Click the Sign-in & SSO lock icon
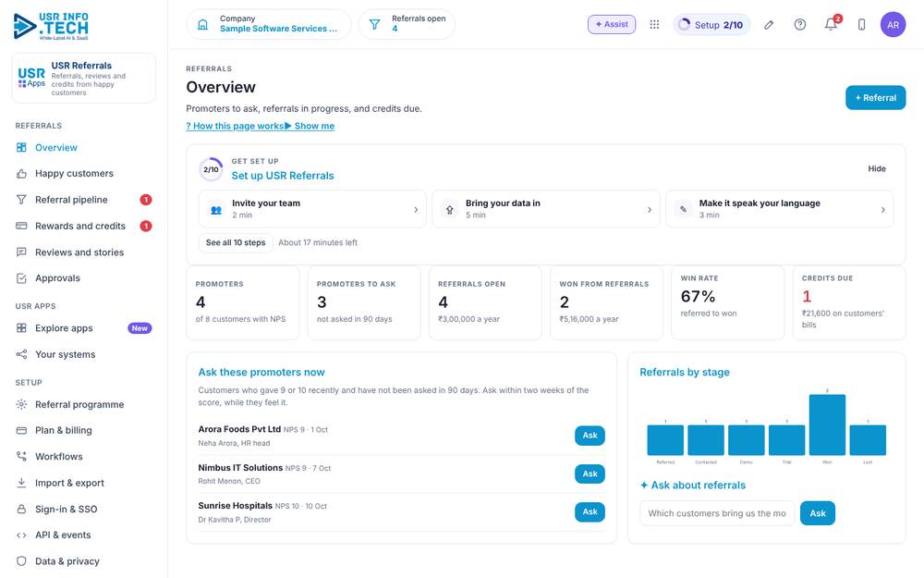924x578 pixels. (x=21, y=509)
